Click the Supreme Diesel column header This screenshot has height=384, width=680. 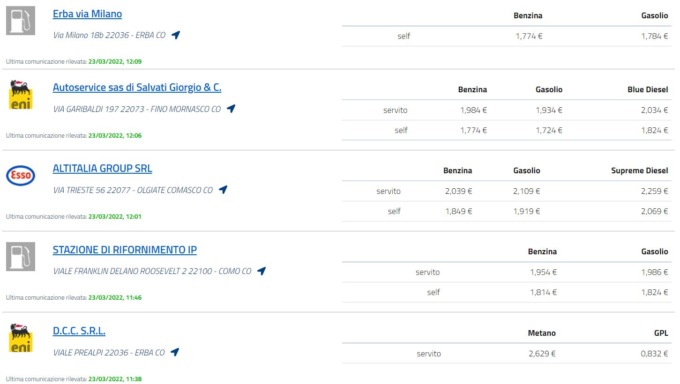click(640, 171)
